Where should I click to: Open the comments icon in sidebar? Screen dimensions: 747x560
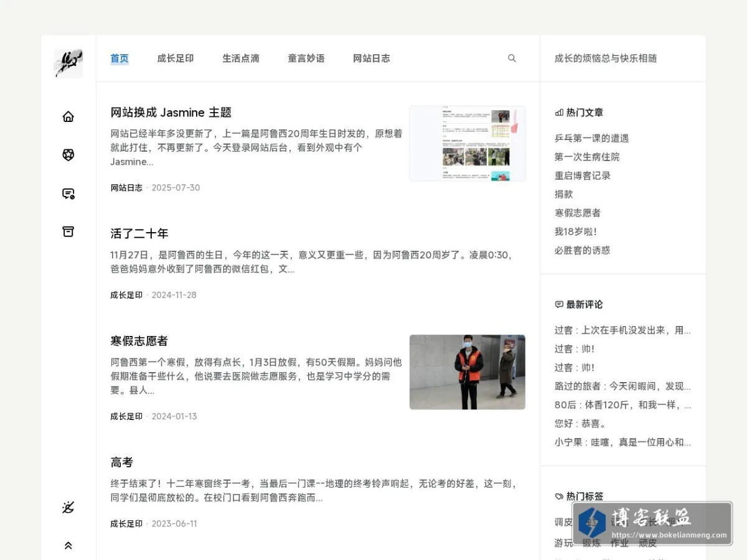click(68, 194)
